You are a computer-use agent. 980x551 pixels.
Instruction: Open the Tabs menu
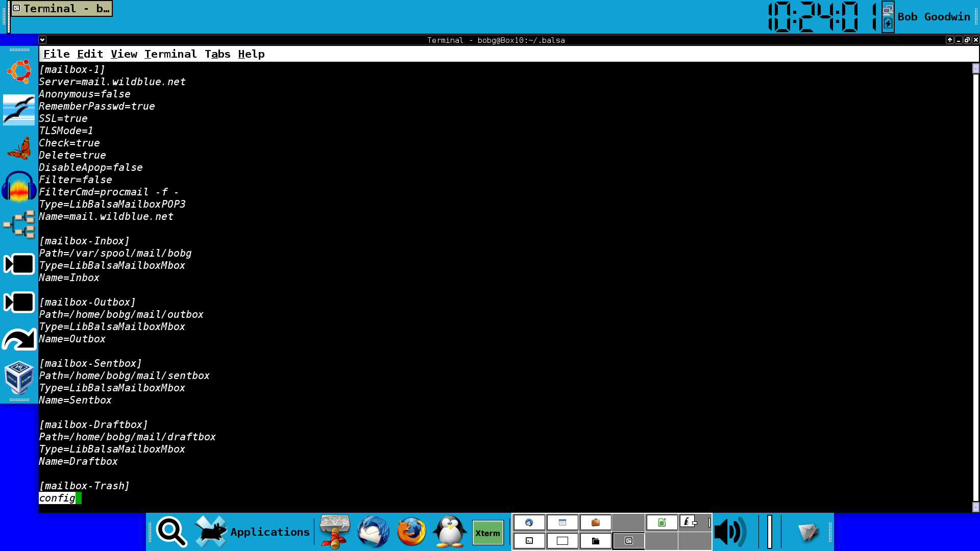[x=217, y=54]
